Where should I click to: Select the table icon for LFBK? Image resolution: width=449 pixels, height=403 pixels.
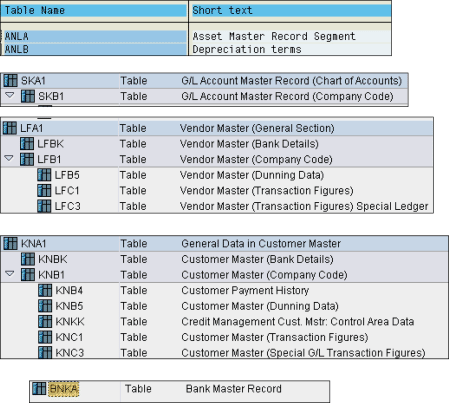(27, 144)
